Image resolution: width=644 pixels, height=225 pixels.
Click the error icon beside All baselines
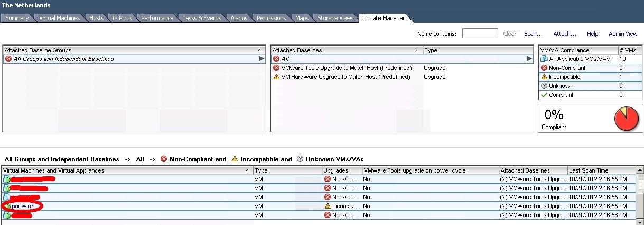click(276, 59)
